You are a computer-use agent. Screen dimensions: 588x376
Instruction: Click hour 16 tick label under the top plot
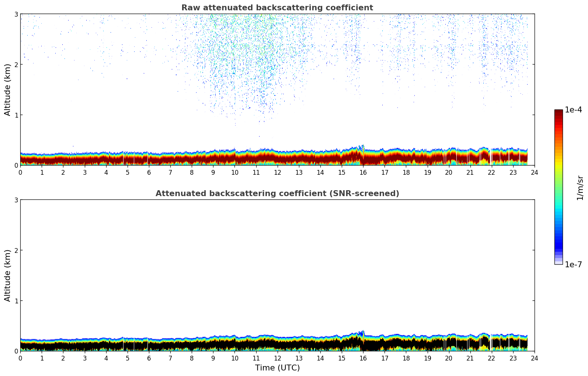click(x=363, y=172)
